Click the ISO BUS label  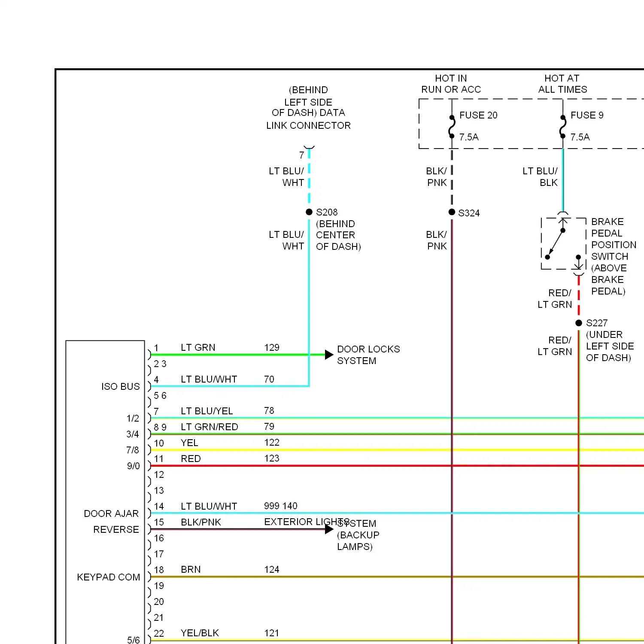[121, 386]
